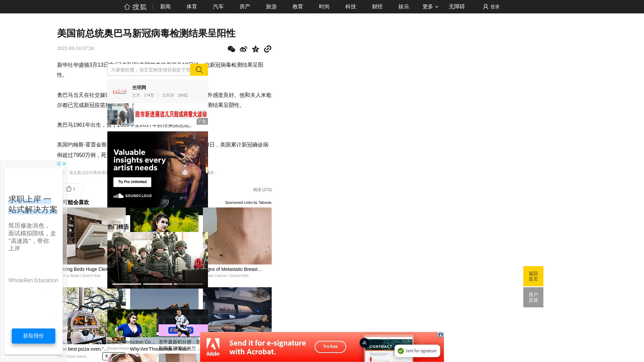This screenshot has height=362, width=644.
Task: Click the 阅读 (373) read count
Action: click(262, 190)
